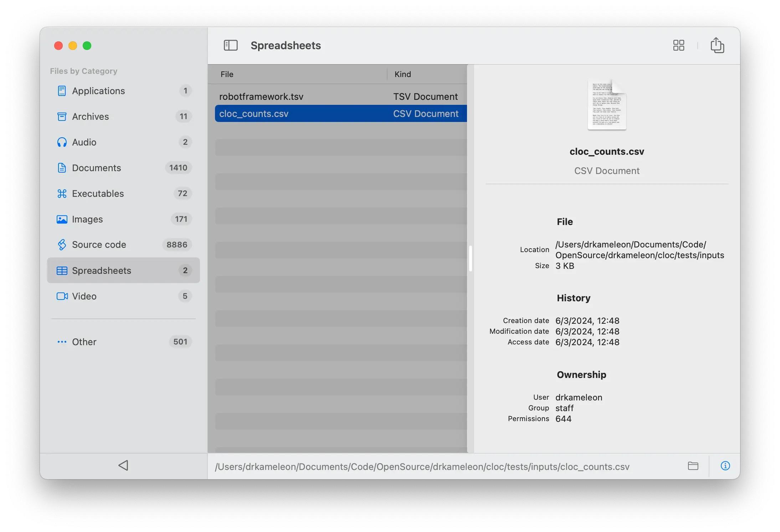This screenshot has height=532, width=780.
Task: Toggle the info inspector button
Action: click(725, 466)
